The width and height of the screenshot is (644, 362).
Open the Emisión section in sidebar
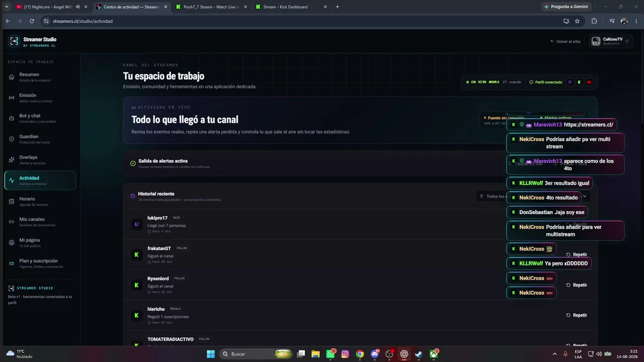[40, 98]
